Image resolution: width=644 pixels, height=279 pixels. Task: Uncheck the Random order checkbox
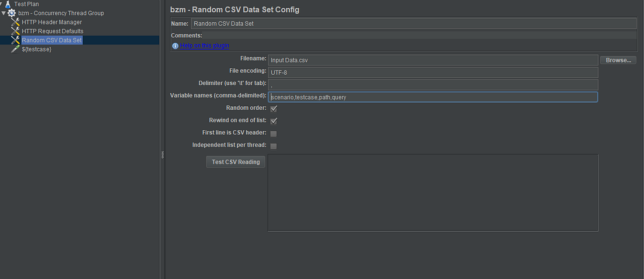274,109
